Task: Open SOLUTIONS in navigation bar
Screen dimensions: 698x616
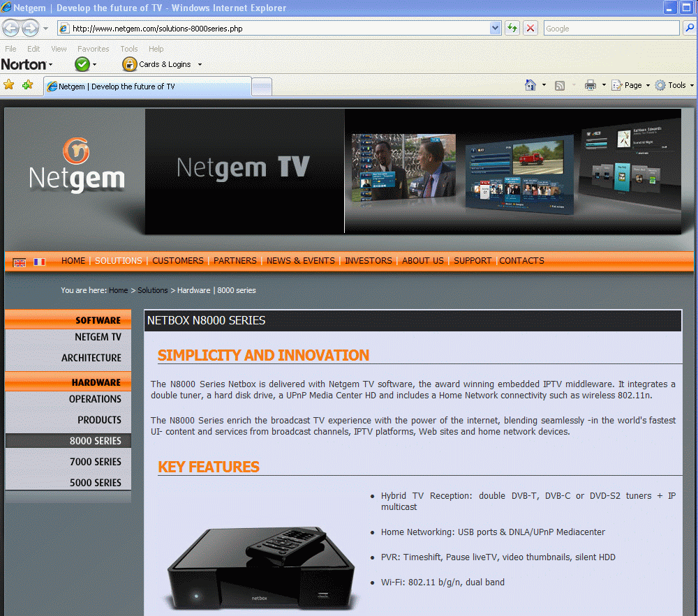Action: [119, 261]
